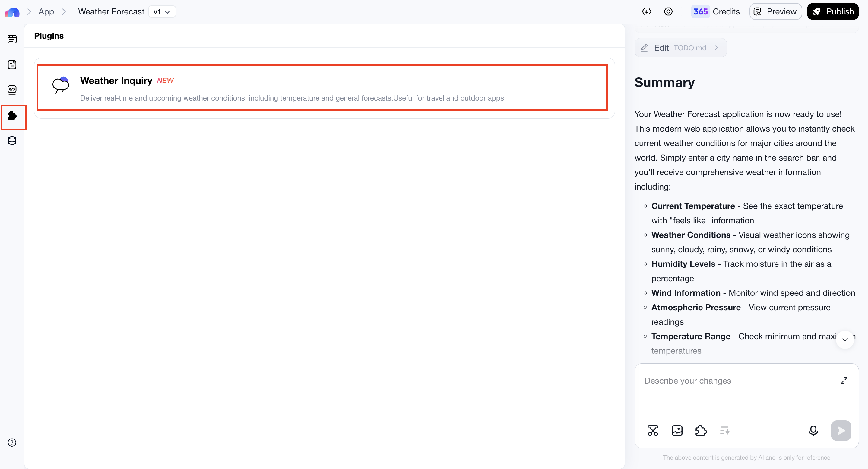Select the Weather Inquiry plugin card
This screenshot has width=868, height=469.
pos(322,88)
